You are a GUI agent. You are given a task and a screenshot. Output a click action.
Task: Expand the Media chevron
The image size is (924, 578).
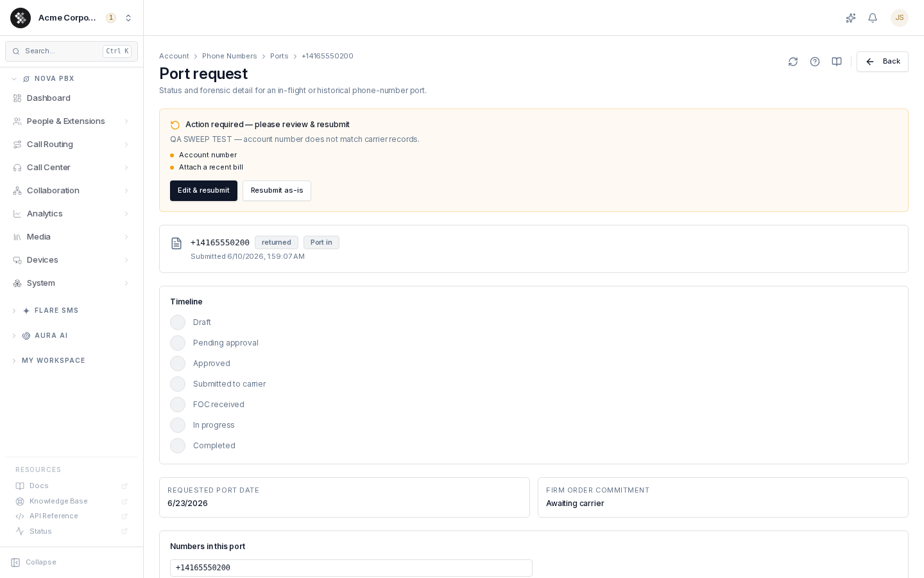pyautogui.click(x=126, y=237)
